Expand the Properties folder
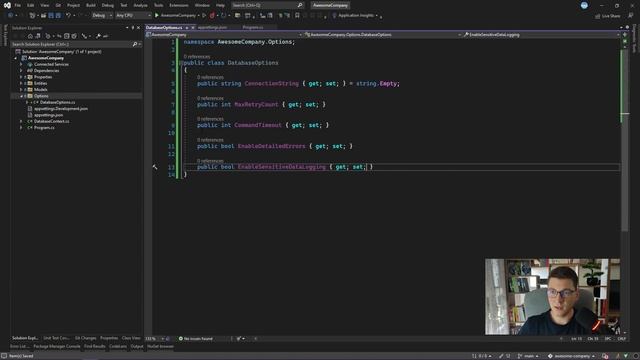640x360 pixels. (x=21, y=77)
